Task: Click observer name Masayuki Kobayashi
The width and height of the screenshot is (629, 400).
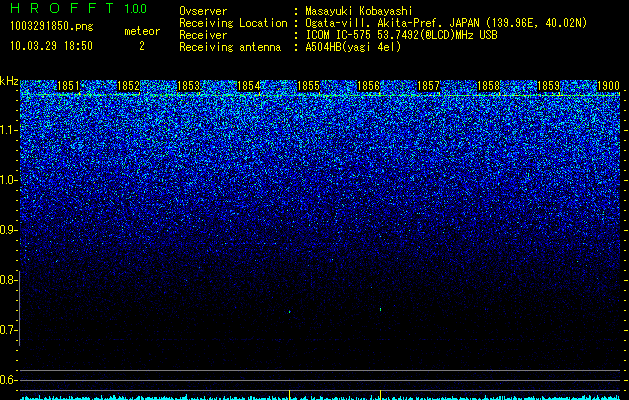Action: pos(359,11)
